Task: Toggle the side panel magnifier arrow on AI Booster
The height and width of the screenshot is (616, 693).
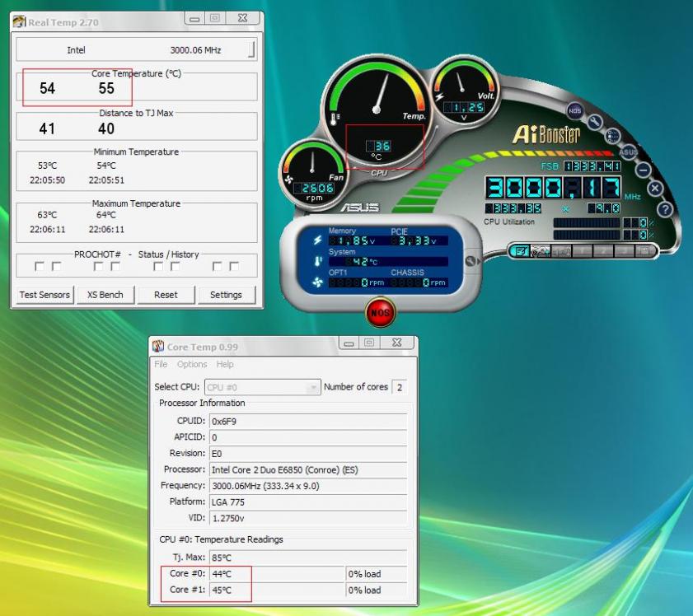Action: [471, 261]
